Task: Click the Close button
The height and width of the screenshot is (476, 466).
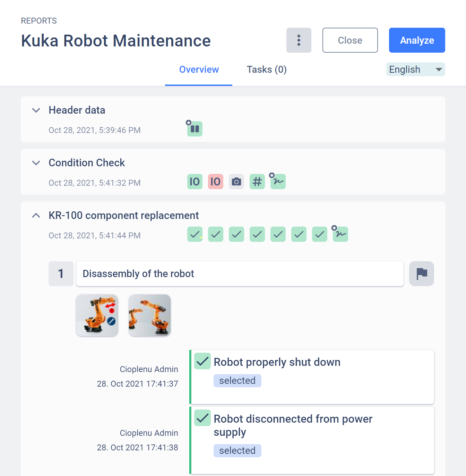Action: coord(350,40)
